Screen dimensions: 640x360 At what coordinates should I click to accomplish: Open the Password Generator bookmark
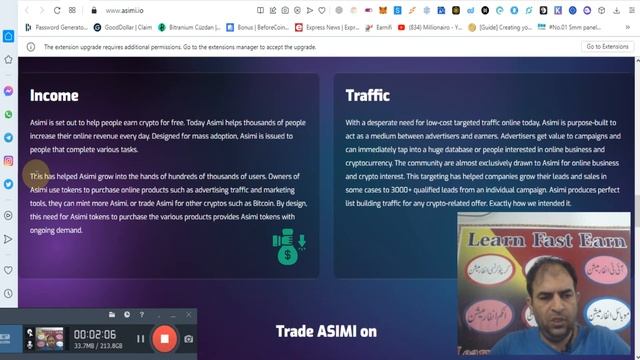[x=57, y=27]
